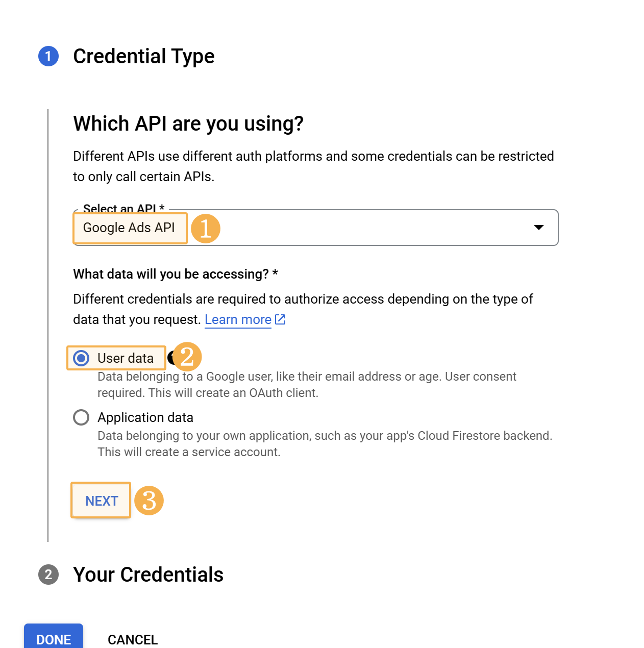This screenshot has height=648, width=644.
Task: Select the User data radio button
Action: click(81, 358)
